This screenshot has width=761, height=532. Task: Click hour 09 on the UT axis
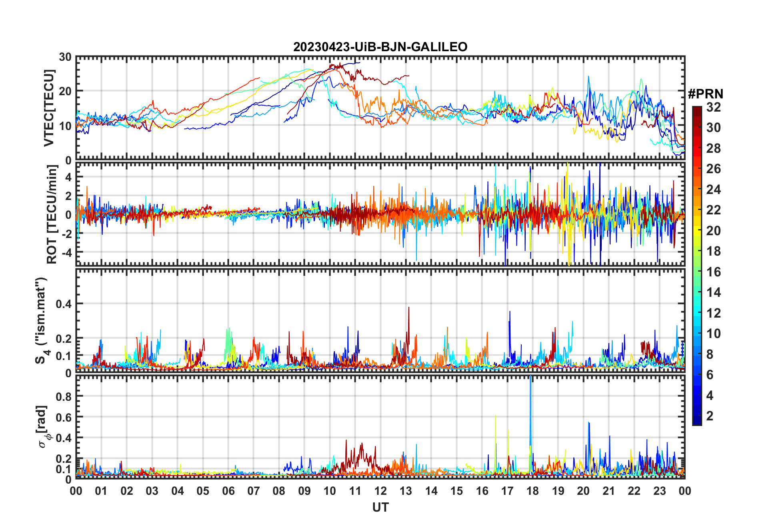(x=304, y=491)
